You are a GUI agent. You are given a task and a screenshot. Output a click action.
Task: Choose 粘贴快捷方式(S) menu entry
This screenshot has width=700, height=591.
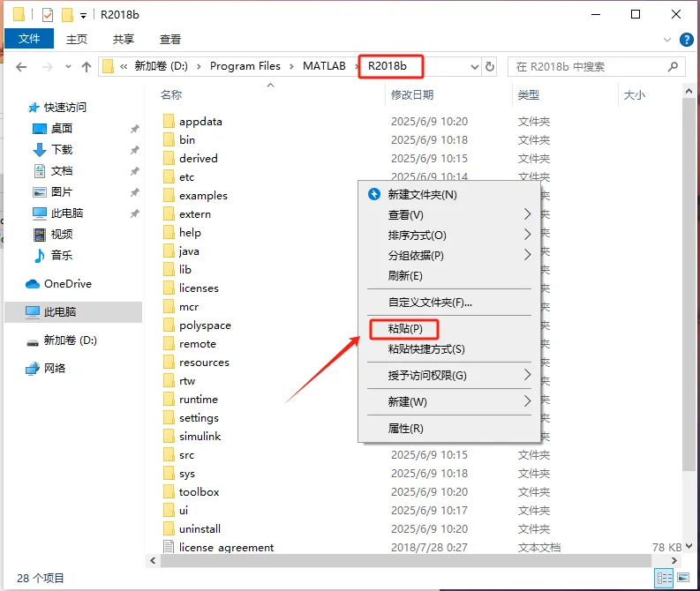[x=426, y=348]
